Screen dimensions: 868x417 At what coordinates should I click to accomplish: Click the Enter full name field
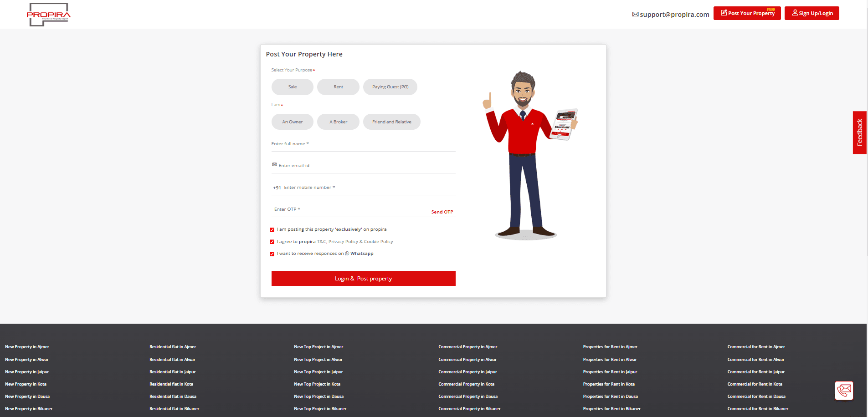[x=363, y=144]
